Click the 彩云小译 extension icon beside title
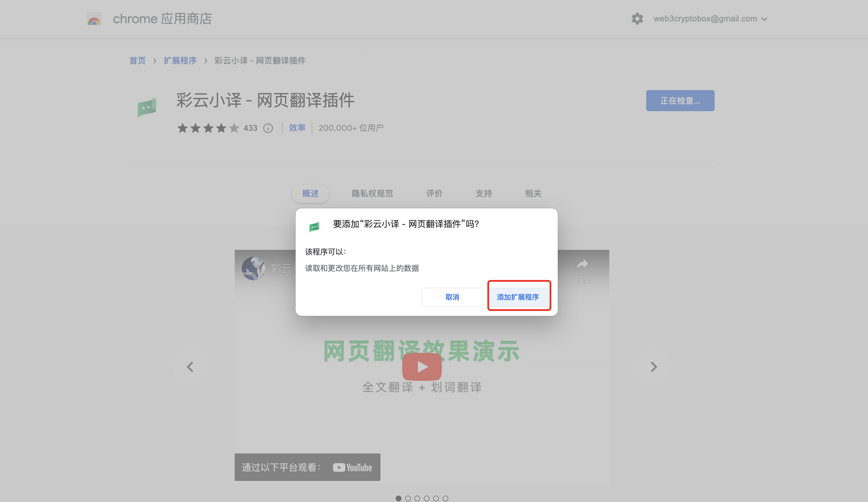 click(147, 107)
